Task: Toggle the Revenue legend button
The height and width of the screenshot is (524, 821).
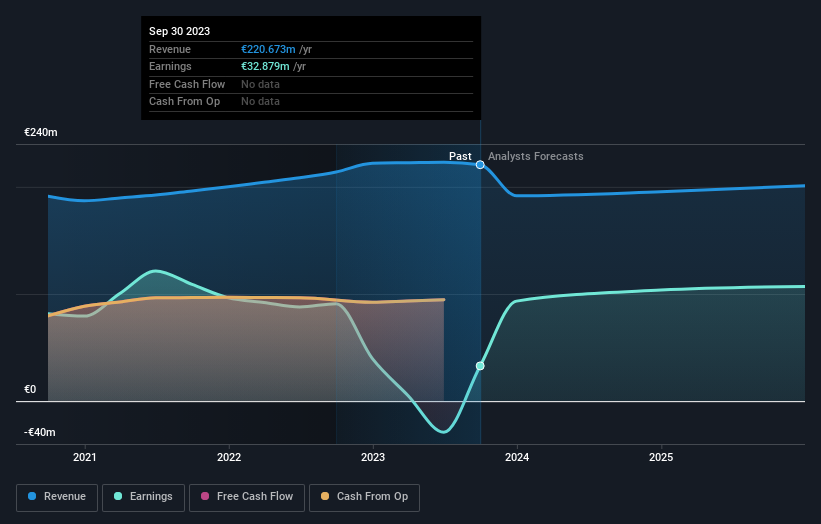Action: [x=57, y=497]
